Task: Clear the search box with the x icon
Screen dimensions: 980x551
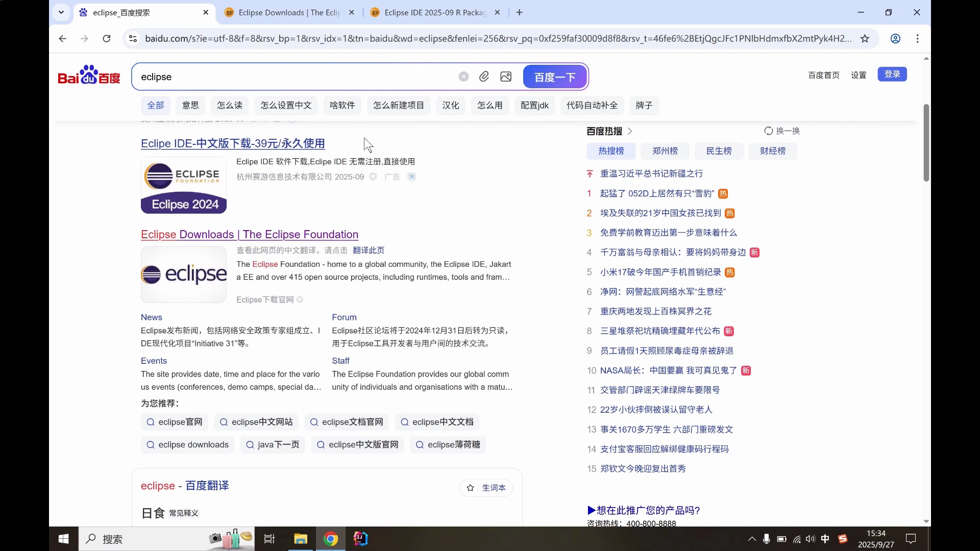Action: coord(463,77)
